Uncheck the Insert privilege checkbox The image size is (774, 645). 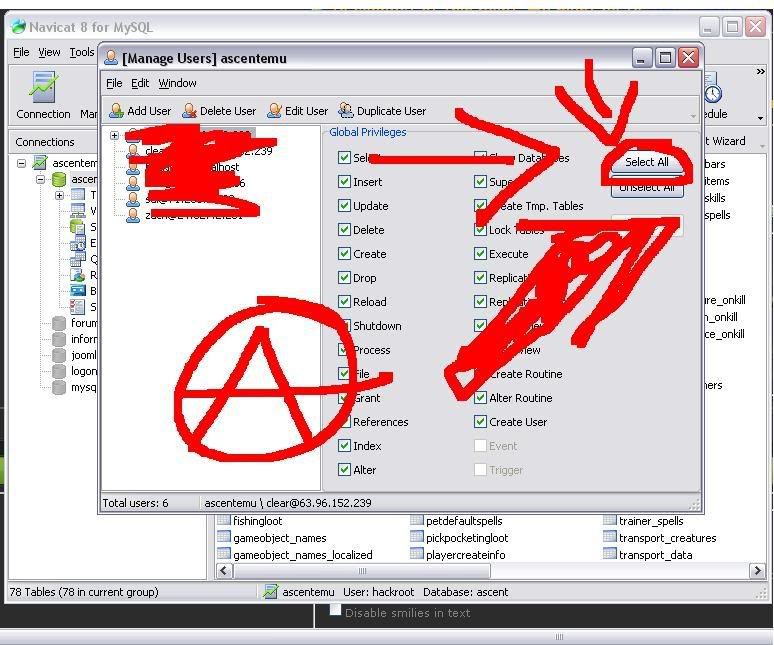coord(344,182)
